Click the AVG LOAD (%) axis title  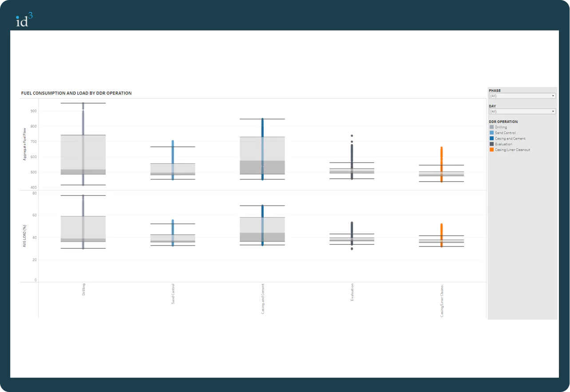click(x=25, y=236)
